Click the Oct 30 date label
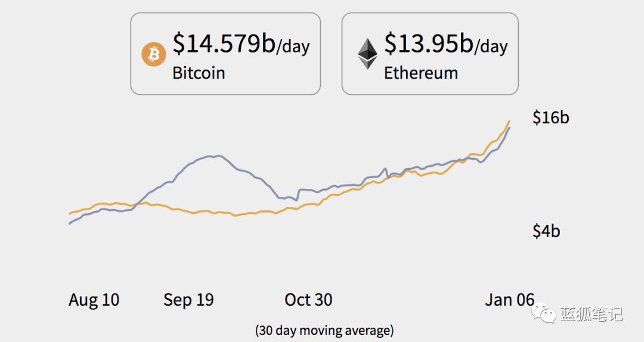Image resolution: width=644 pixels, height=342 pixels. pos(308,300)
